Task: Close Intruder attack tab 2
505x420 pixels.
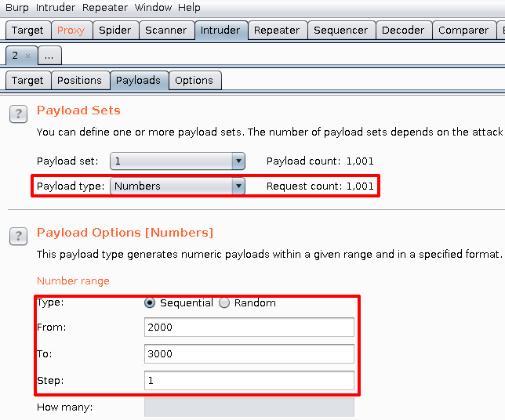Action: (28, 56)
